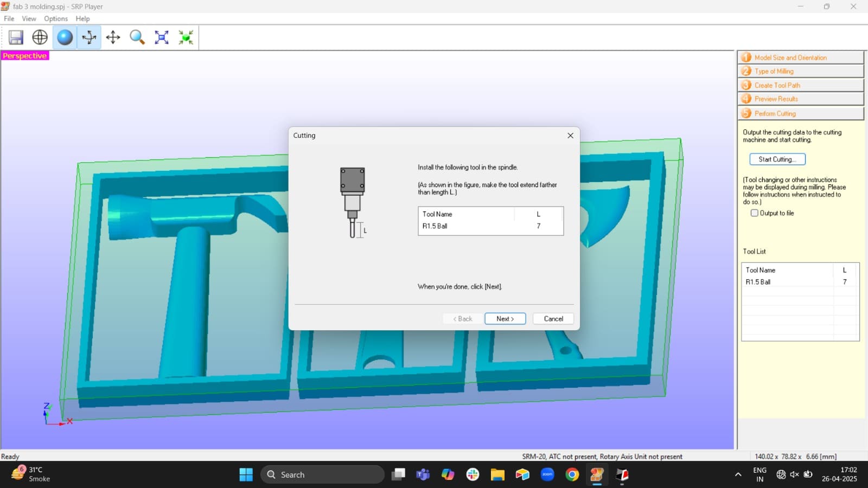
Task: Select the four-arrow pan tool icon
Action: click(x=113, y=37)
